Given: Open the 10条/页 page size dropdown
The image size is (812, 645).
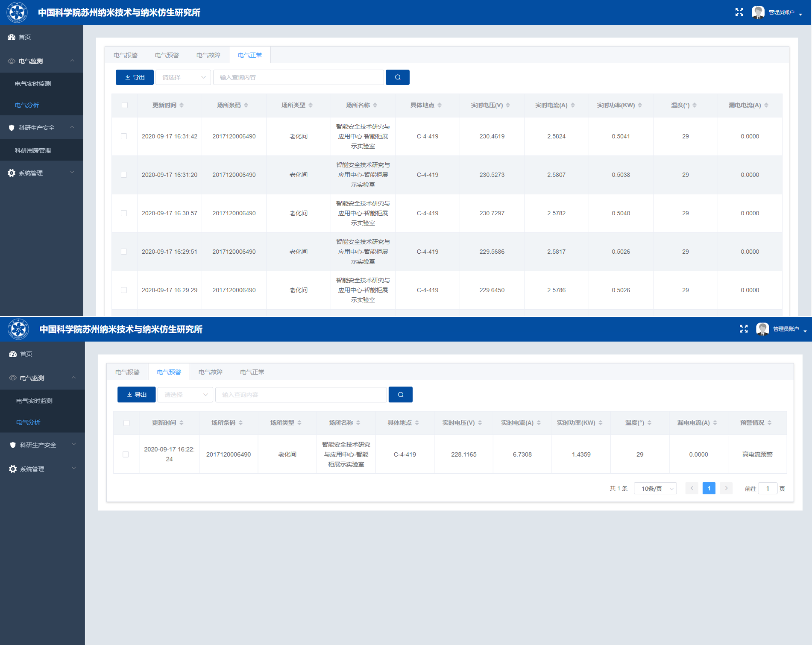Looking at the screenshot, I should [x=655, y=489].
